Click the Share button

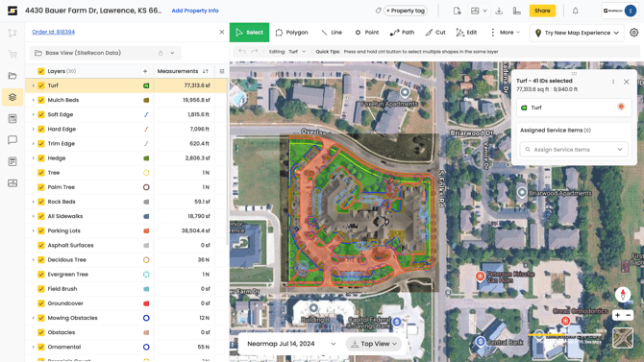coord(542,11)
